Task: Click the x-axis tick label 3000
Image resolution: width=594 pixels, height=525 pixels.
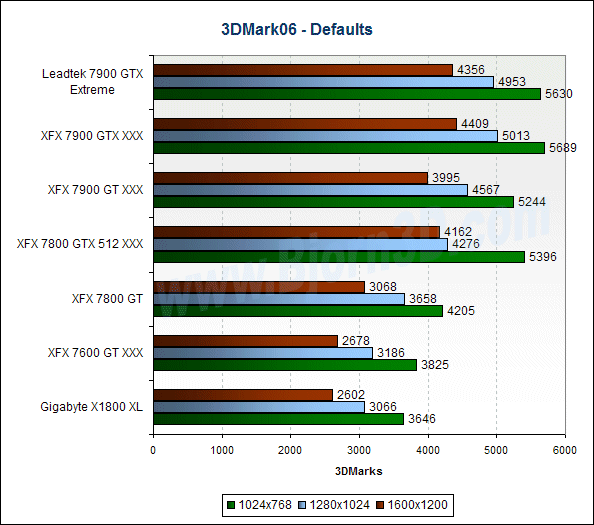Action: tap(359, 450)
